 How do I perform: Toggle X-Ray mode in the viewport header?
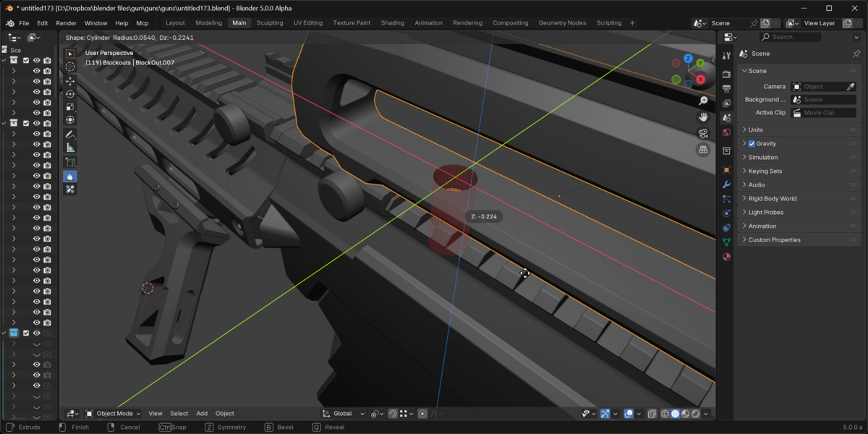pos(652,414)
